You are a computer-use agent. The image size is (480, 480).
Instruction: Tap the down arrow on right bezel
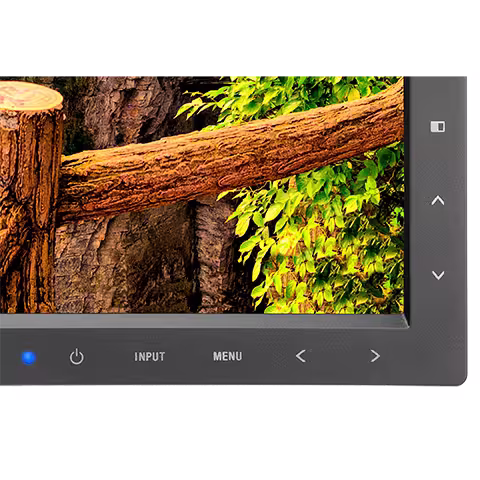click(438, 275)
